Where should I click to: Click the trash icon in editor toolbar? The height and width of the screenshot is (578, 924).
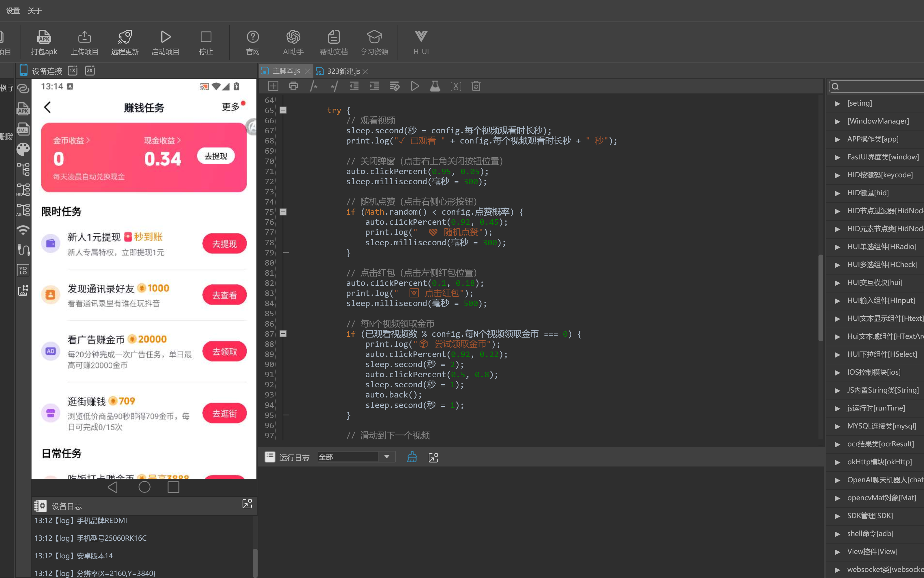coord(476,86)
